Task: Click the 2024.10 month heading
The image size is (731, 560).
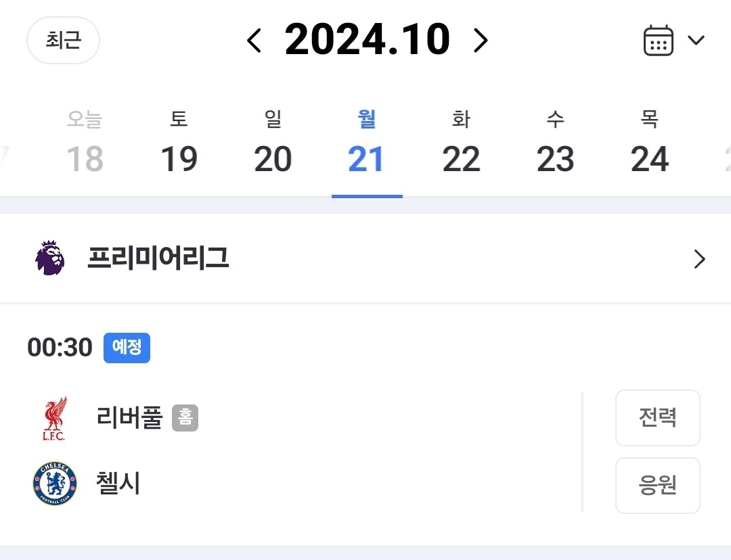Action: 367,41
